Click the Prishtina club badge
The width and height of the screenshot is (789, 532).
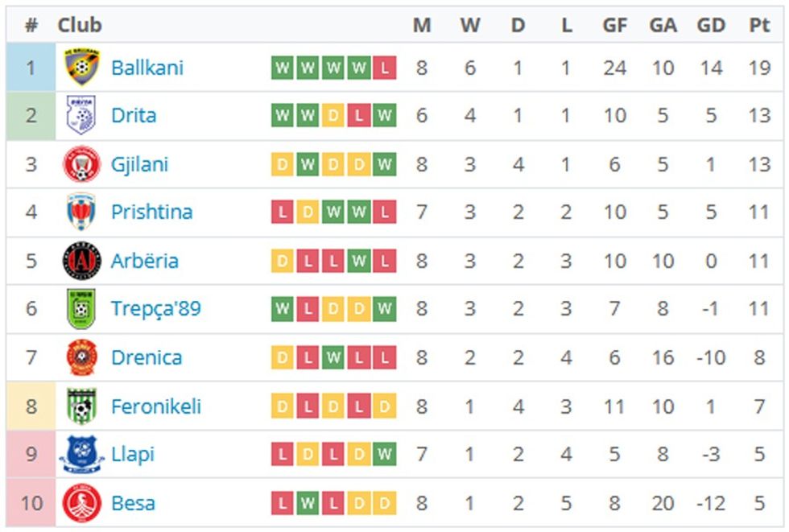pyautogui.click(x=81, y=212)
